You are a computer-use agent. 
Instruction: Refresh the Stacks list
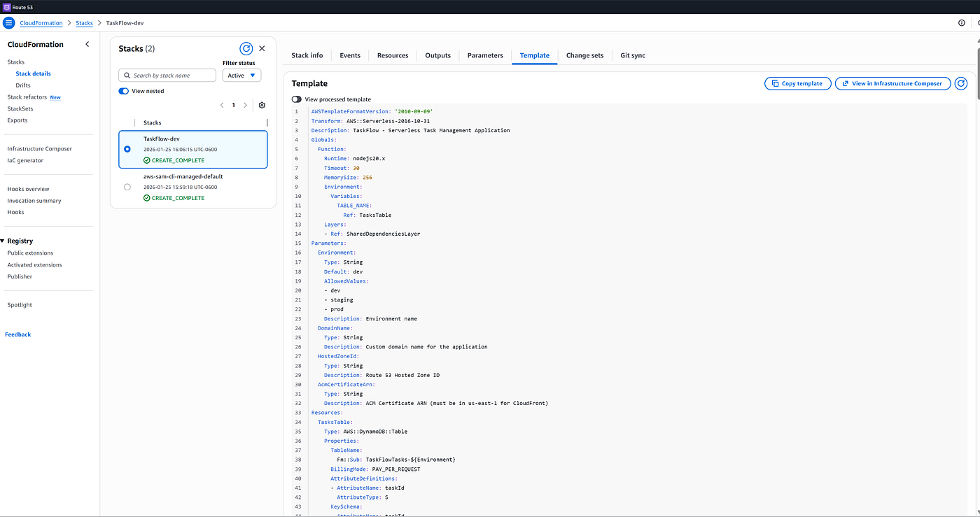pos(246,48)
